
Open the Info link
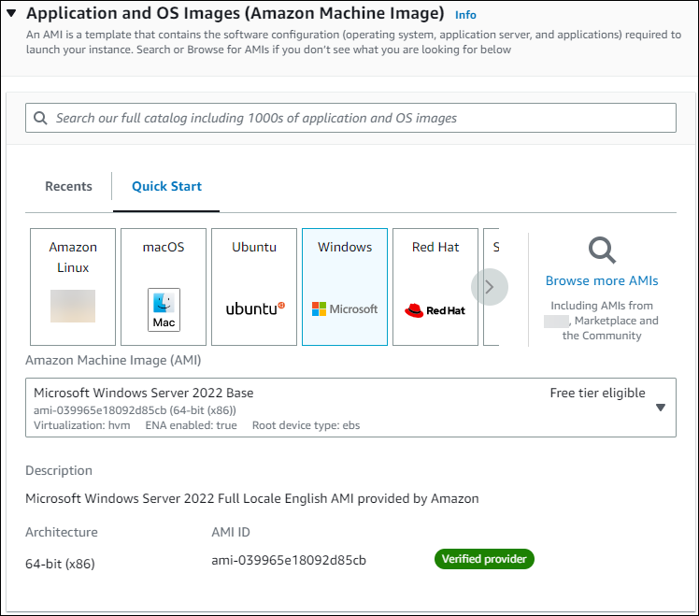tap(465, 15)
